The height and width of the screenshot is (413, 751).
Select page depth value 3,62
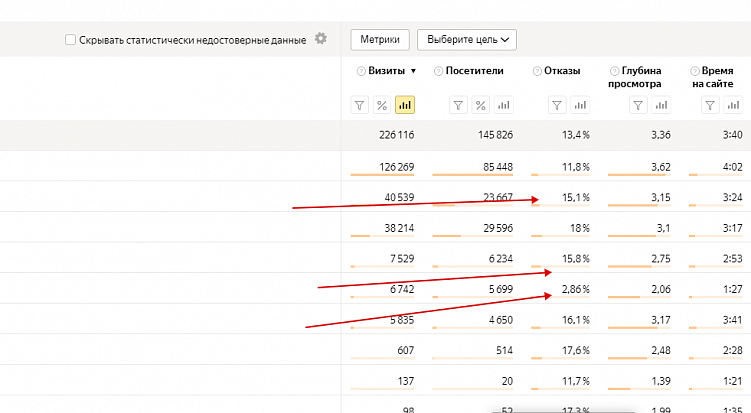[x=660, y=167]
